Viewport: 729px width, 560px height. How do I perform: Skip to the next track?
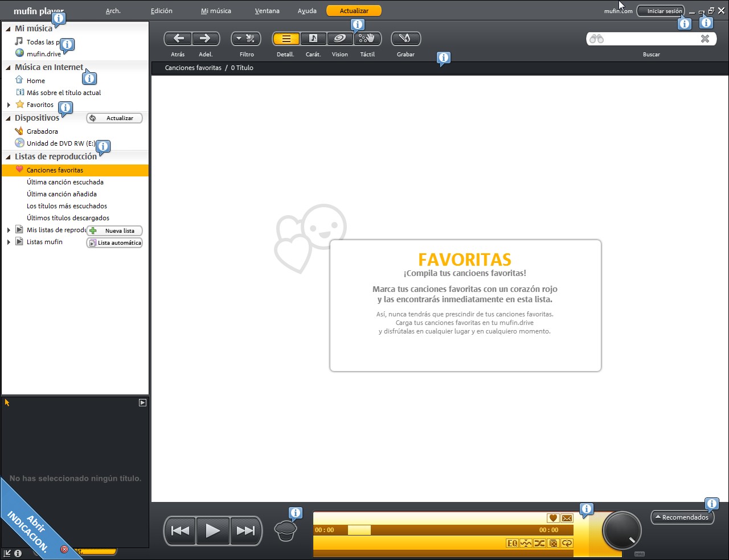[x=245, y=531]
